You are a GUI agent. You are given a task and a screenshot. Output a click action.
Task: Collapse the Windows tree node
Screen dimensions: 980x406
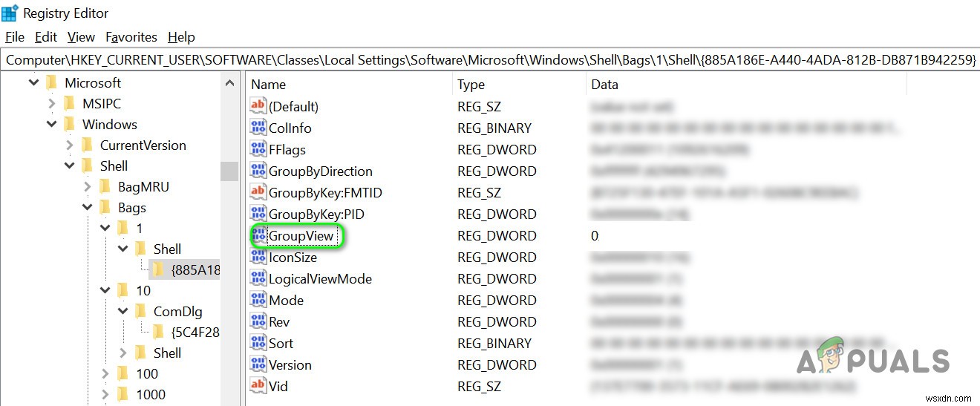[51, 124]
